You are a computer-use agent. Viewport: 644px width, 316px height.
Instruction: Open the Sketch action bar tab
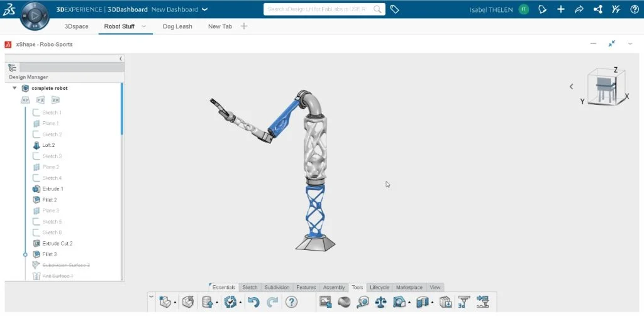click(x=250, y=287)
